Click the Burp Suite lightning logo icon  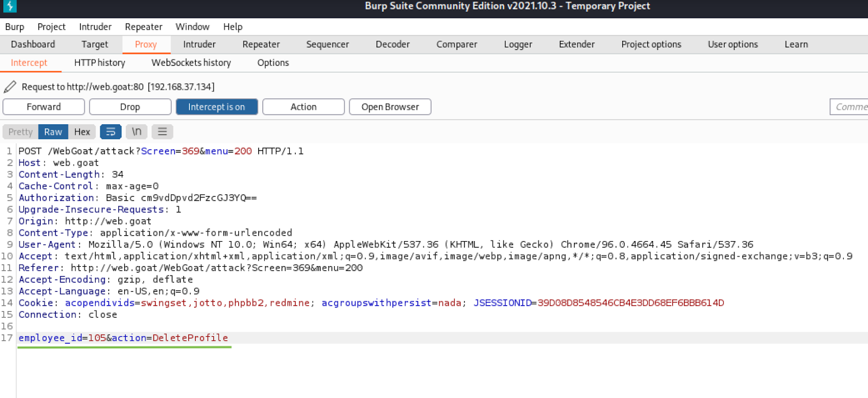[x=10, y=6]
